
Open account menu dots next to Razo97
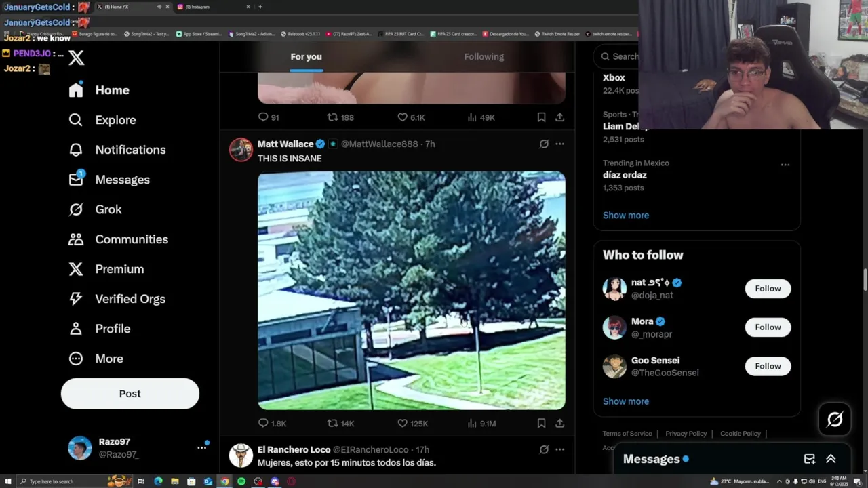pos(201,447)
